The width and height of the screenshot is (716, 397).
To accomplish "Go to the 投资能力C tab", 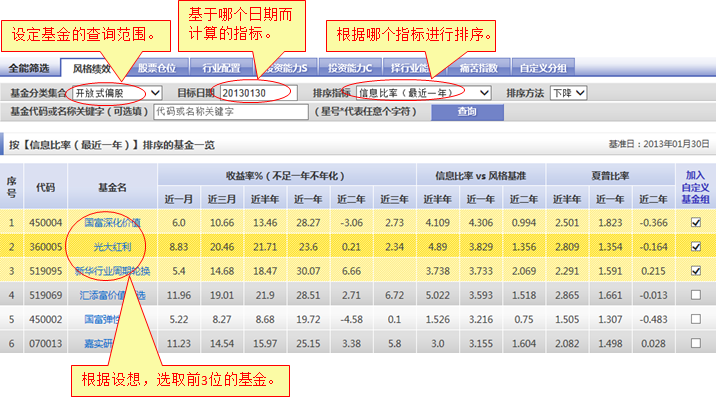I will click(350, 68).
